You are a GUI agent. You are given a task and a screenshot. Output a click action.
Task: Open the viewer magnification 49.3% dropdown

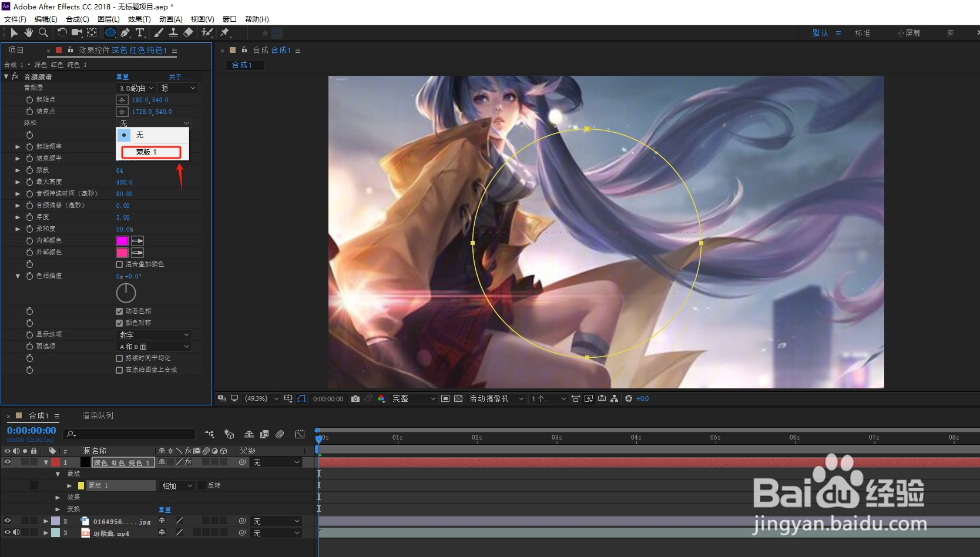(x=261, y=398)
